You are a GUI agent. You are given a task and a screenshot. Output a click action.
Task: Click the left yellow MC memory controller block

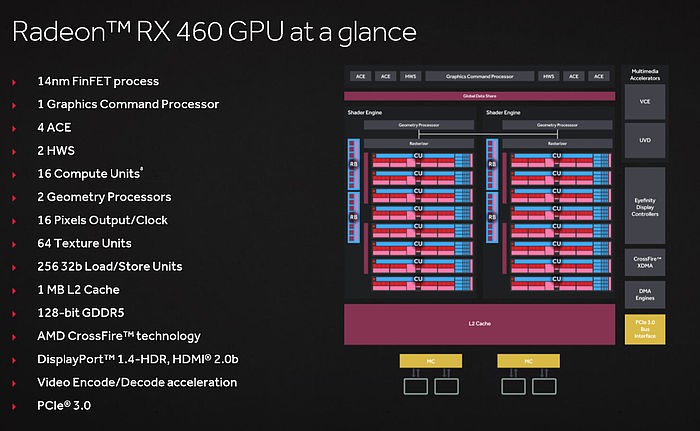[x=431, y=361]
